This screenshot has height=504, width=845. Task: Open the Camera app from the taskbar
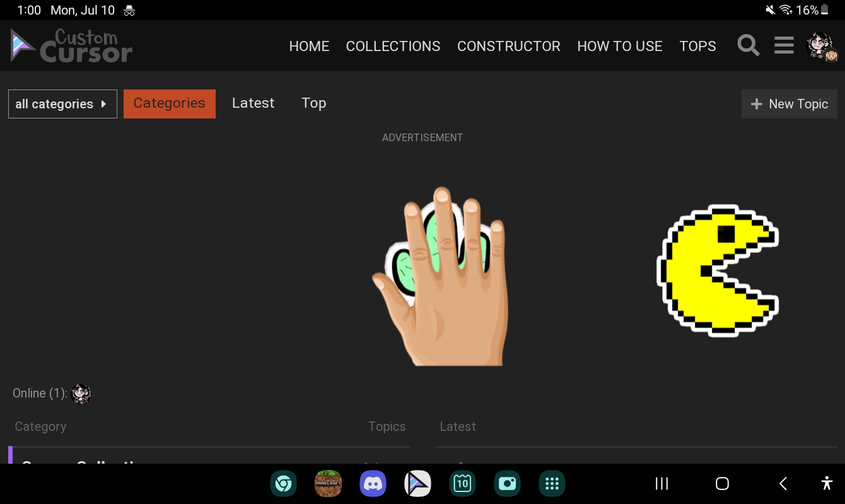point(507,483)
